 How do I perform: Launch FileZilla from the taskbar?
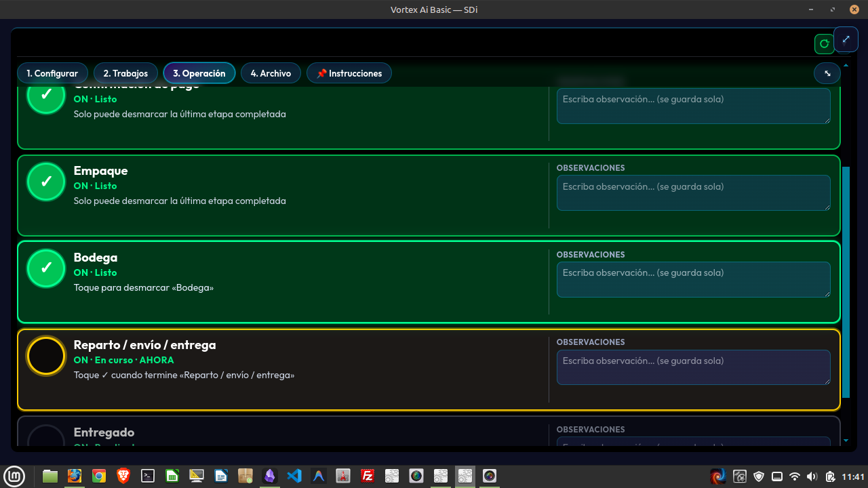[368, 476]
